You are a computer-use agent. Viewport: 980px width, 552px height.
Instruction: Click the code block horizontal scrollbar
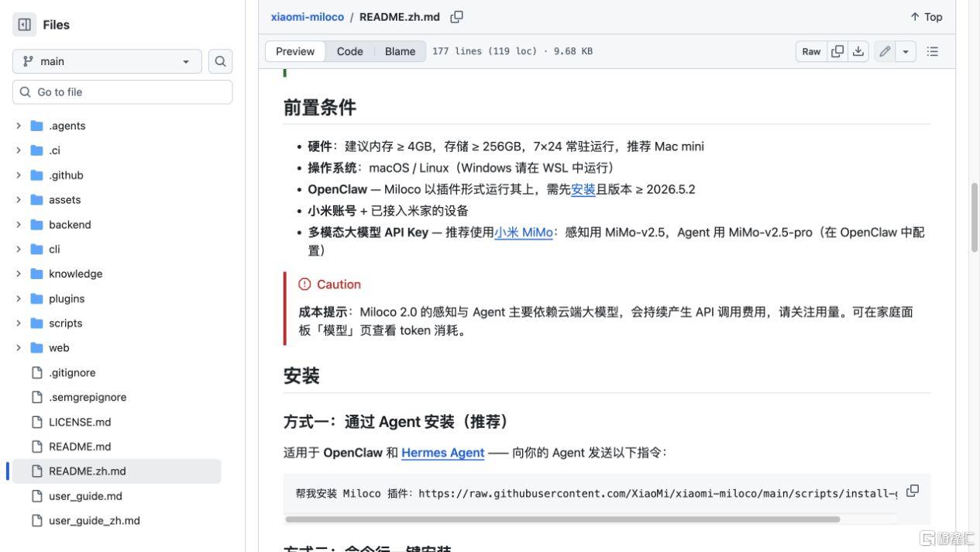click(x=562, y=519)
